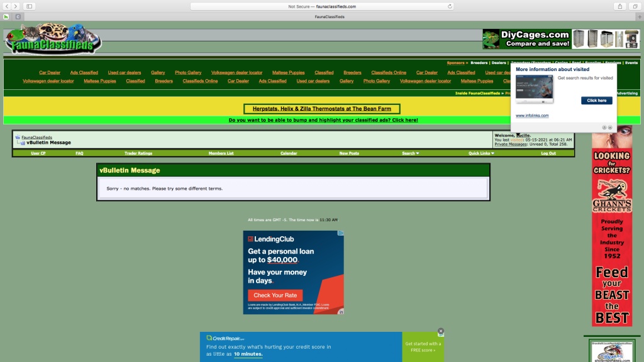Click the bump and highlight classified ads link
The height and width of the screenshot is (362, 644).
[x=323, y=120]
